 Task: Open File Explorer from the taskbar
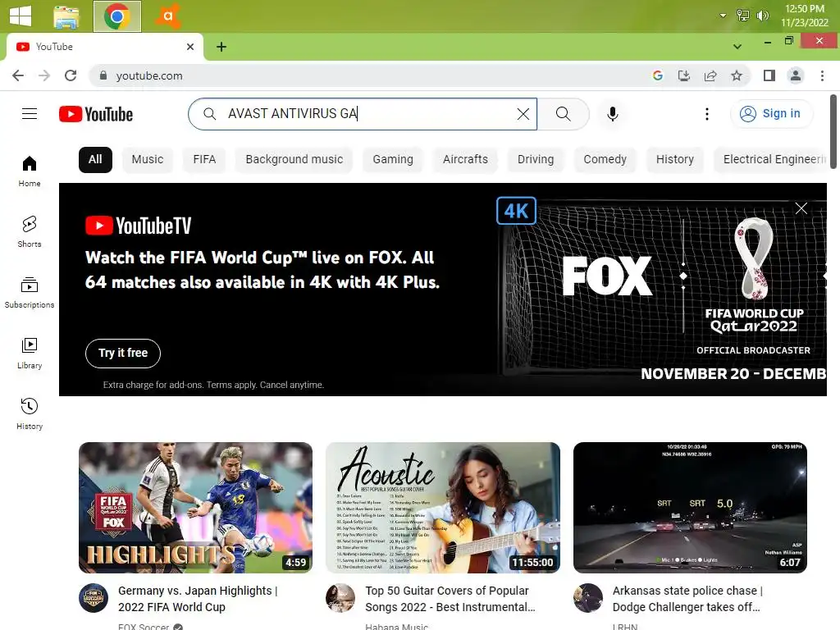point(66,16)
